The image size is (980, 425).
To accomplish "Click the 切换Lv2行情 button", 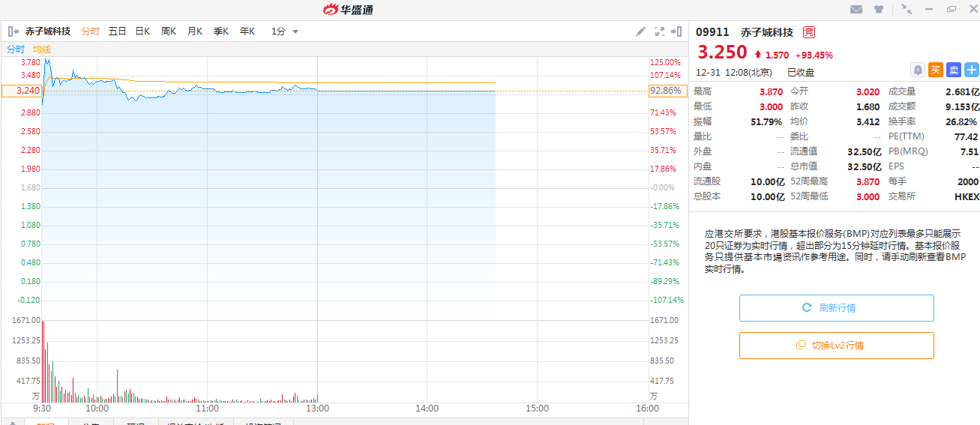I will click(x=836, y=346).
